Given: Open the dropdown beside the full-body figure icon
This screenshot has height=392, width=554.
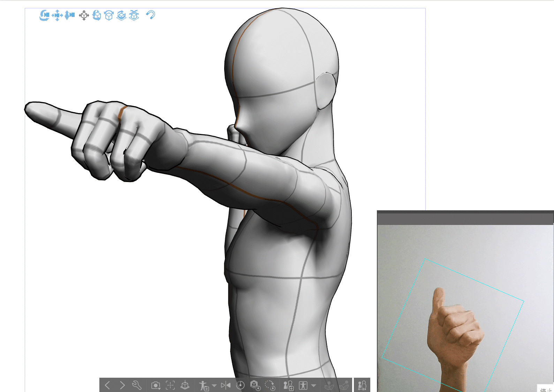Looking at the screenshot, I should [313, 385].
